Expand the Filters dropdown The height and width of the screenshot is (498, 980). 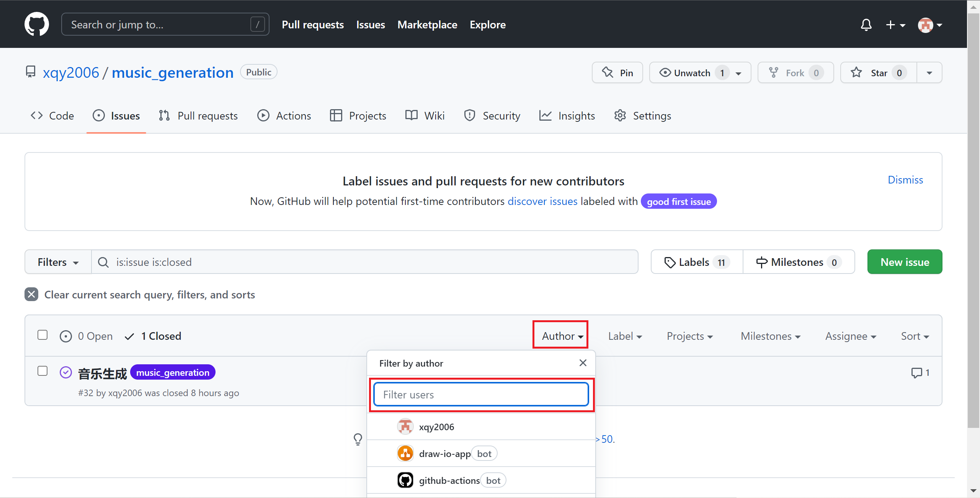tap(58, 262)
